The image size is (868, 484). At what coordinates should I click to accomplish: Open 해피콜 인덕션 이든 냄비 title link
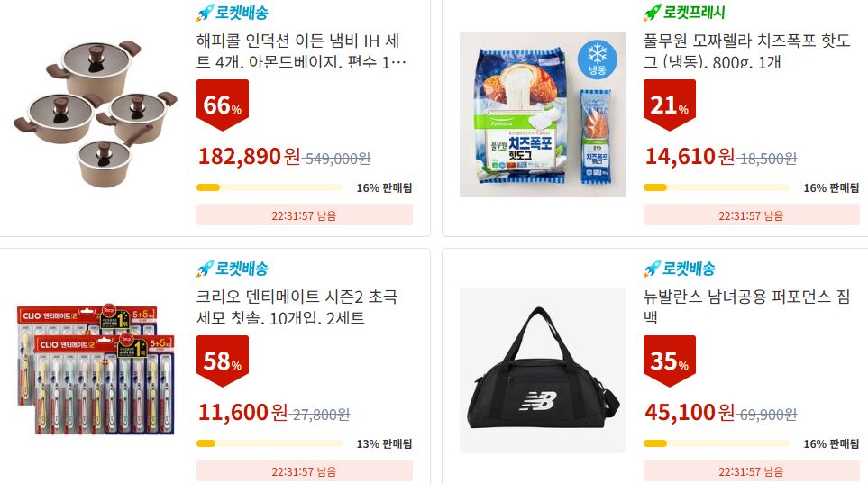click(301, 51)
